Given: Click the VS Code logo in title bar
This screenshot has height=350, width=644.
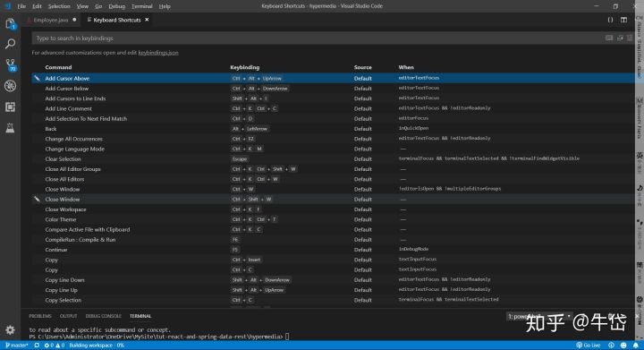Looking at the screenshot, I should [7, 6].
